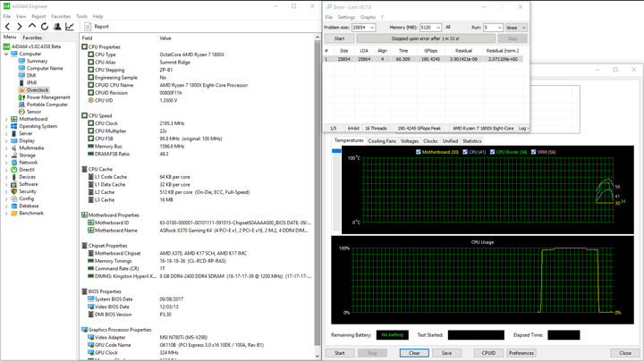Open the DirectX category icon
Screen dimensions: 644x362
tap(14, 170)
